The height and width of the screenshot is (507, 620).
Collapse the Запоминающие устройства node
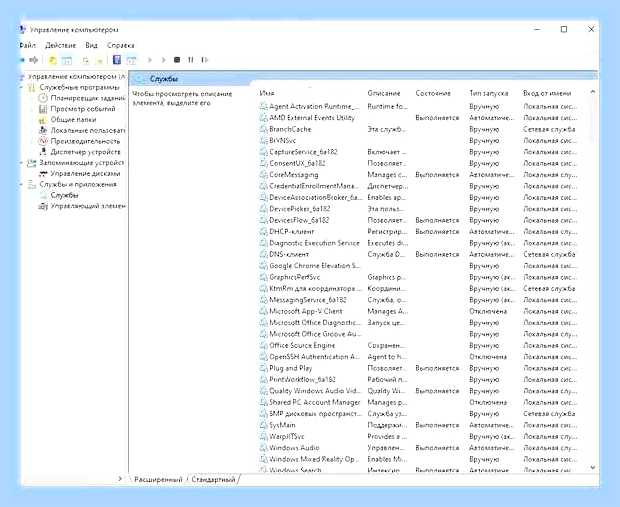[22, 163]
